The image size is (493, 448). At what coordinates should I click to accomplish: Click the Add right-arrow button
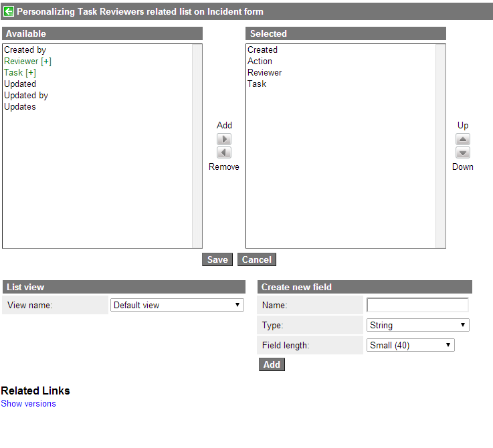(224, 139)
